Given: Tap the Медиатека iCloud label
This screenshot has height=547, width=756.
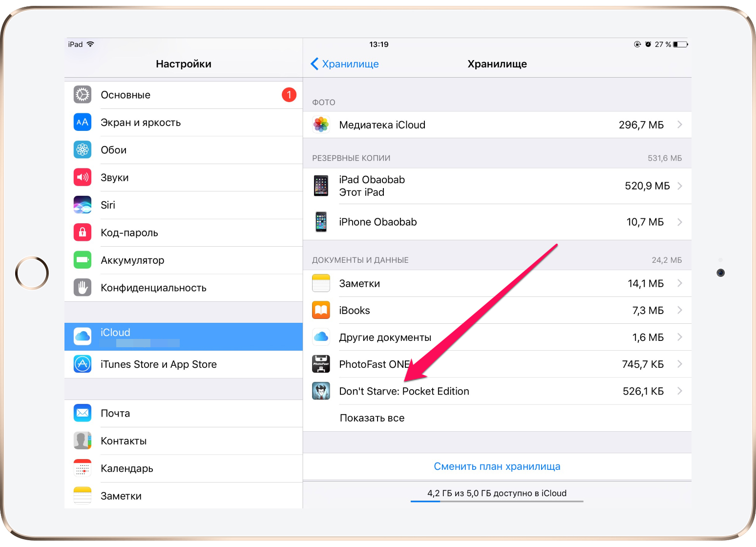Looking at the screenshot, I should point(382,125).
